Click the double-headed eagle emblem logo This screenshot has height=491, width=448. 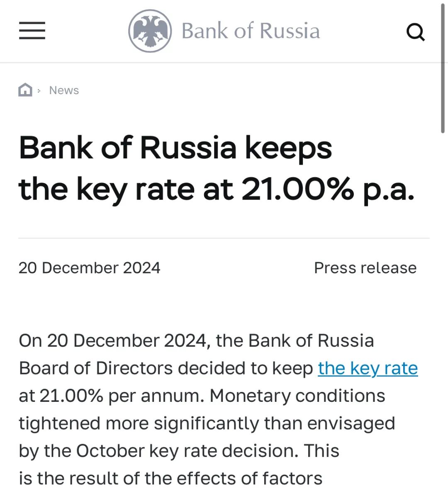tap(150, 31)
